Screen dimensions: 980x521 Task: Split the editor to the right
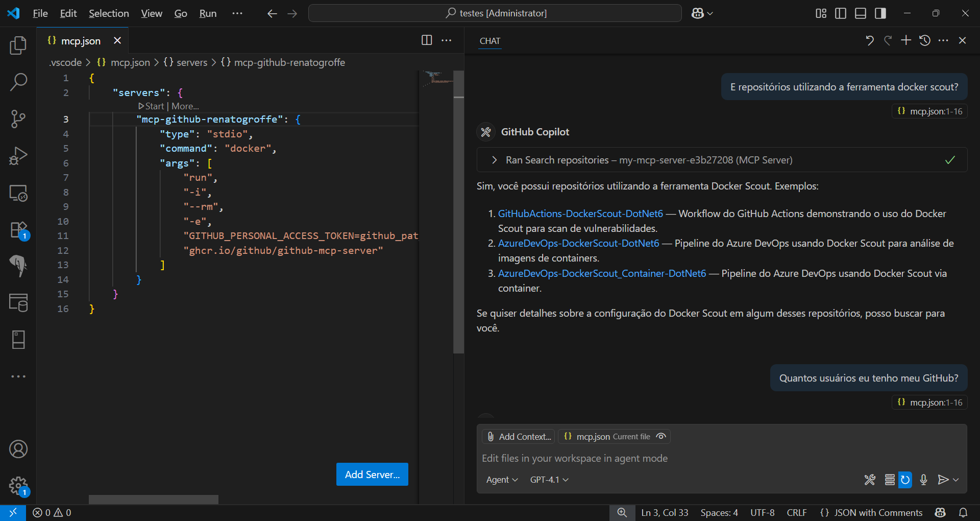coord(427,40)
